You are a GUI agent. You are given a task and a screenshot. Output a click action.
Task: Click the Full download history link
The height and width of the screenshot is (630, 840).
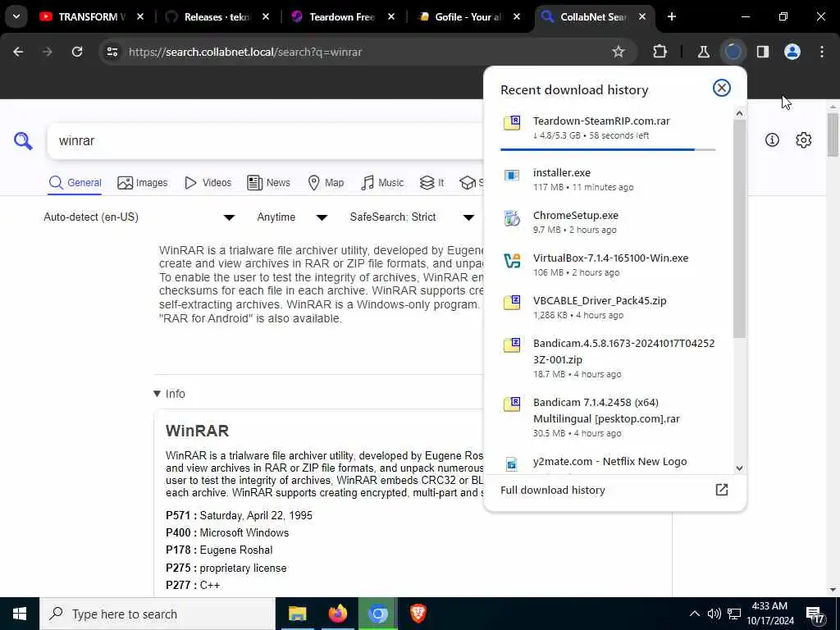click(x=552, y=491)
